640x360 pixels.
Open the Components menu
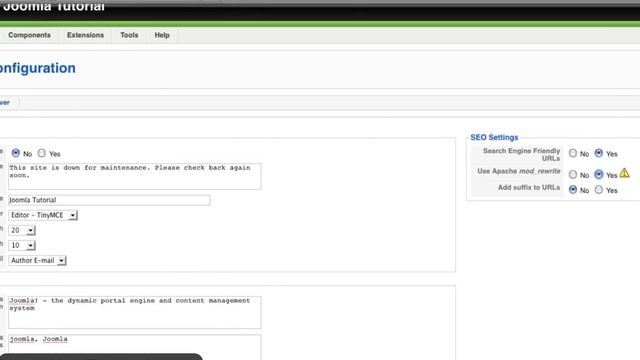coord(29,35)
